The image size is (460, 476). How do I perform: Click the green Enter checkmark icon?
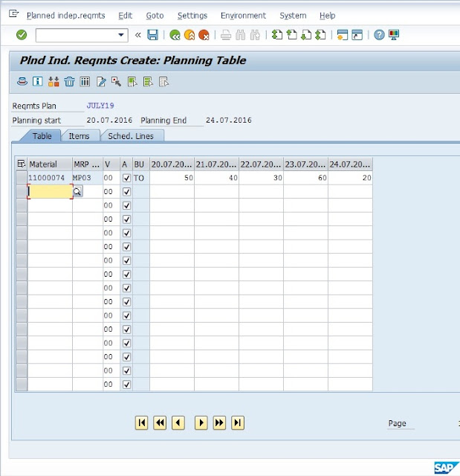[22, 35]
